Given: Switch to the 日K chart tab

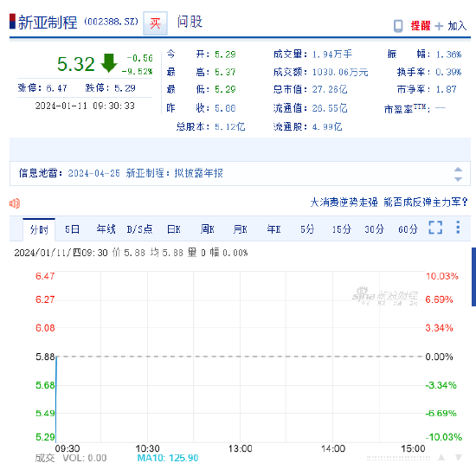Looking at the screenshot, I should pyautogui.click(x=174, y=229).
